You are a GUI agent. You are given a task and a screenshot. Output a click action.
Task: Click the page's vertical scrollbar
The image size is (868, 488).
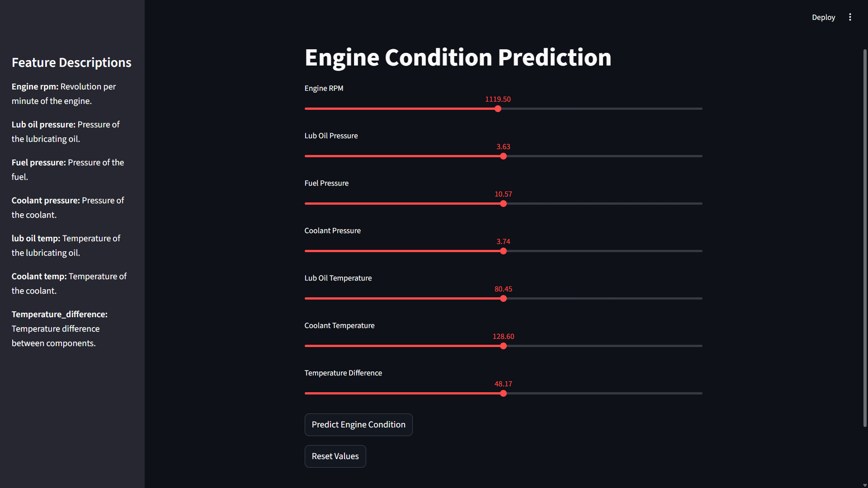pyautogui.click(x=864, y=237)
